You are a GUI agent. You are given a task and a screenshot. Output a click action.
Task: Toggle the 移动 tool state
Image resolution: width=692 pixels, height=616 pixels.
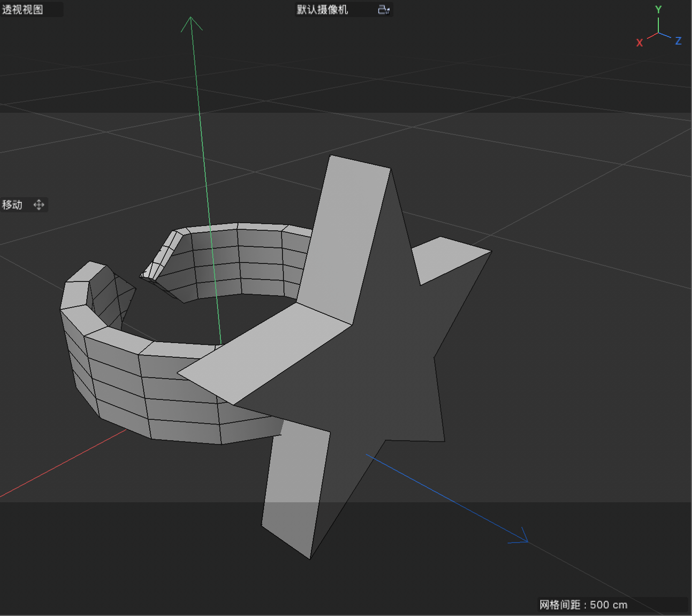point(12,205)
